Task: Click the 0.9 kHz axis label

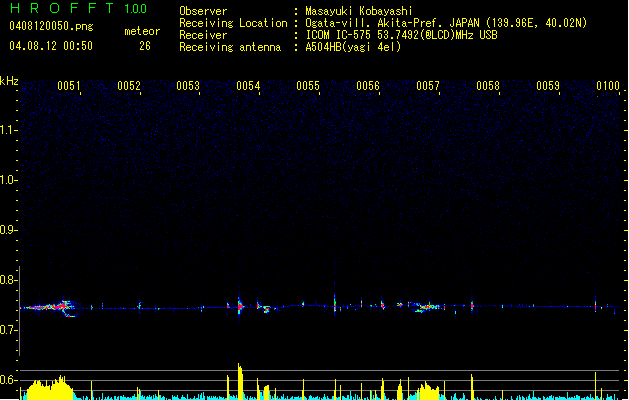Action: [x=8, y=229]
